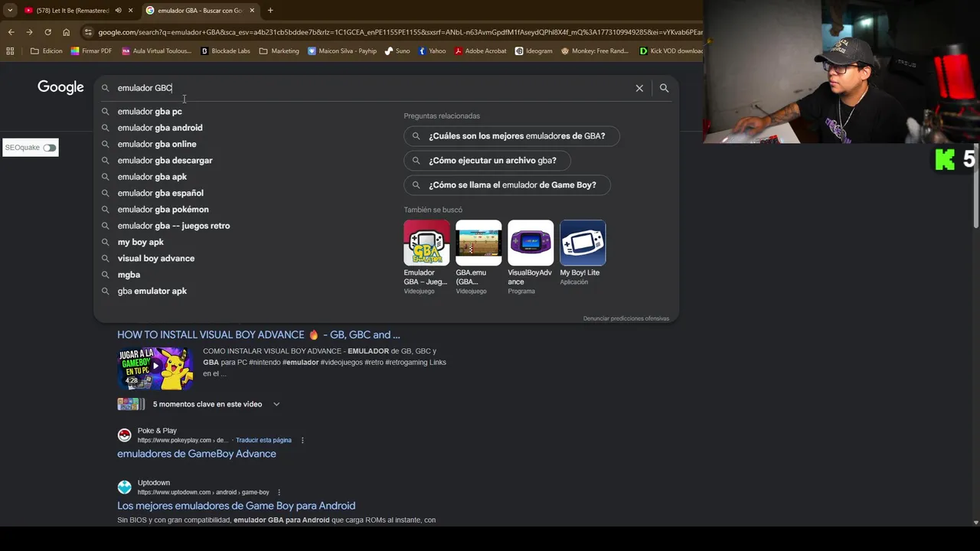This screenshot has width=980, height=551.
Task: Open the browser home page icon
Action: pos(66,32)
